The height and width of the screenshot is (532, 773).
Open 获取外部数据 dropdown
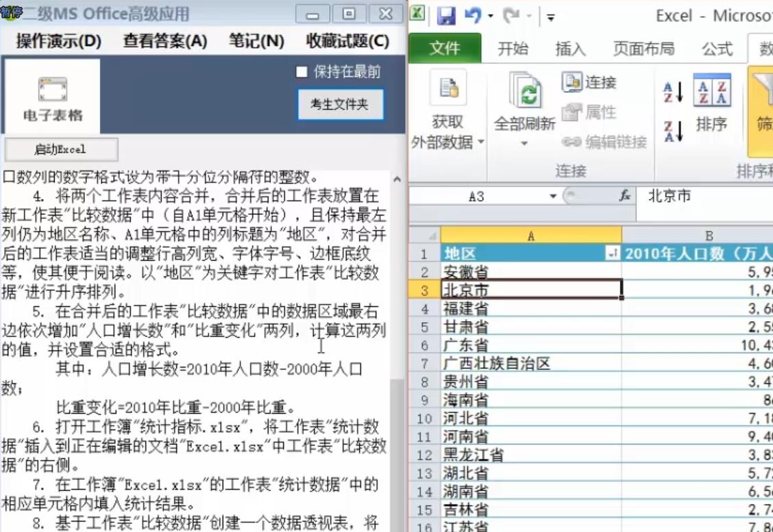[447, 110]
